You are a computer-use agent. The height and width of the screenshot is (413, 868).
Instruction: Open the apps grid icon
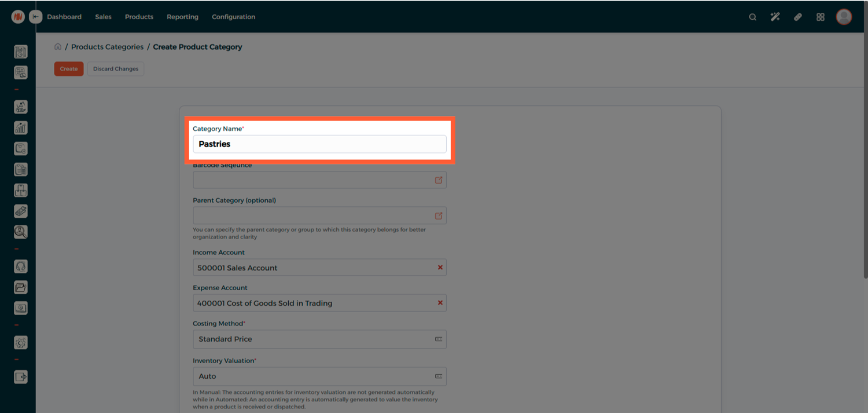point(820,17)
